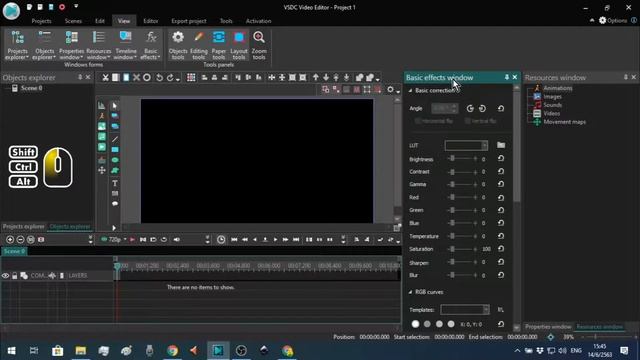This screenshot has width=640, height=360.
Task: Toggle the Objects tools panel button
Action: point(178,45)
